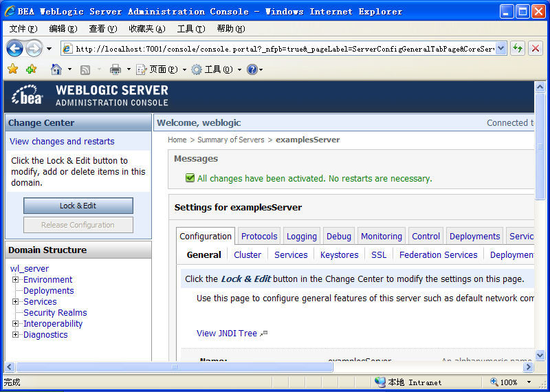The image size is (550, 392).
Task: Click the BEA logo in header
Action: (x=27, y=96)
